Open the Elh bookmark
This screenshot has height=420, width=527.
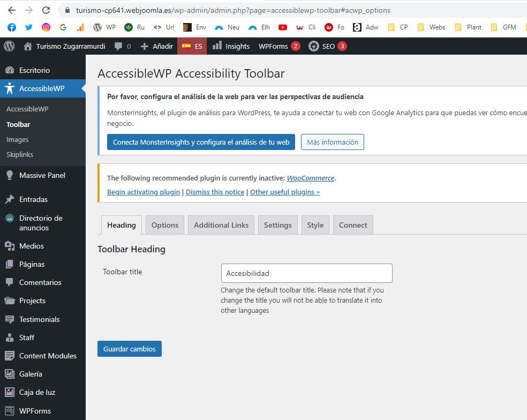tap(259, 27)
